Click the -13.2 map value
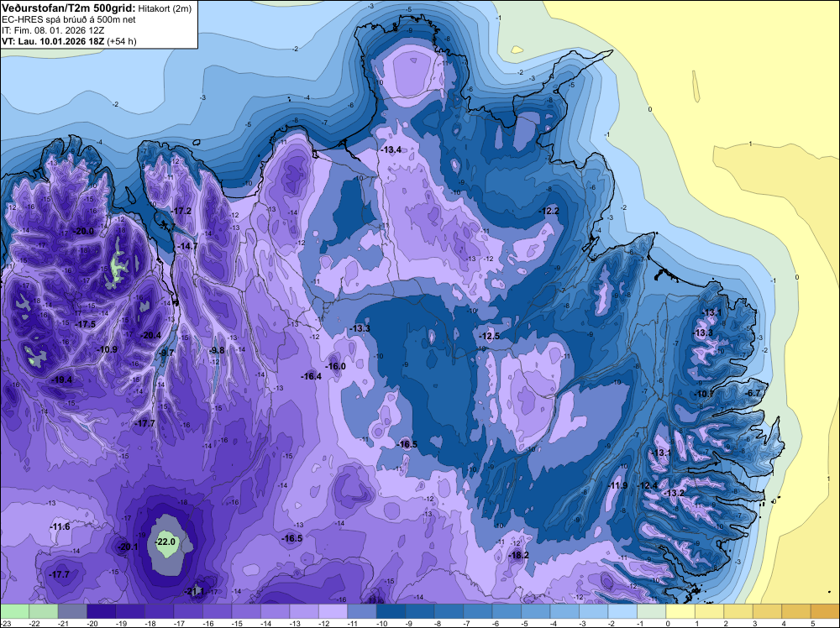The height and width of the screenshot is (628, 840). tap(674, 493)
